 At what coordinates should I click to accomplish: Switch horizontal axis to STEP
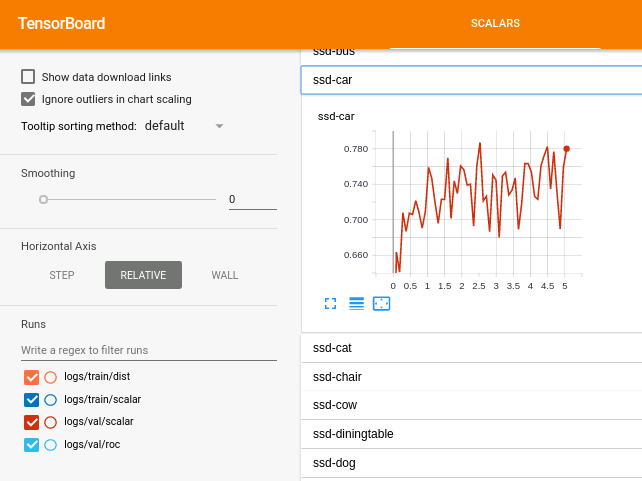click(x=62, y=275)
